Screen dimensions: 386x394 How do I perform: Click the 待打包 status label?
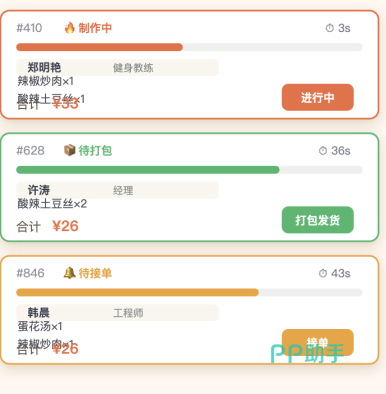click(95, 151)
